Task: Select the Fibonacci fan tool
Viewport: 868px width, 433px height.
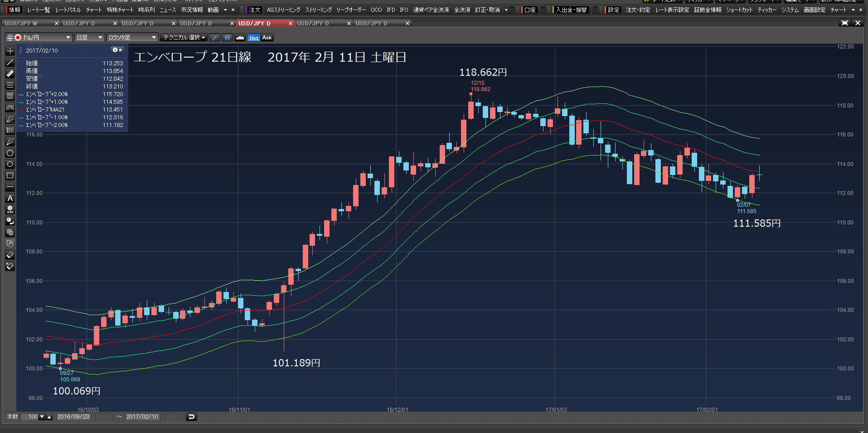Action: [x=10, y=119]
